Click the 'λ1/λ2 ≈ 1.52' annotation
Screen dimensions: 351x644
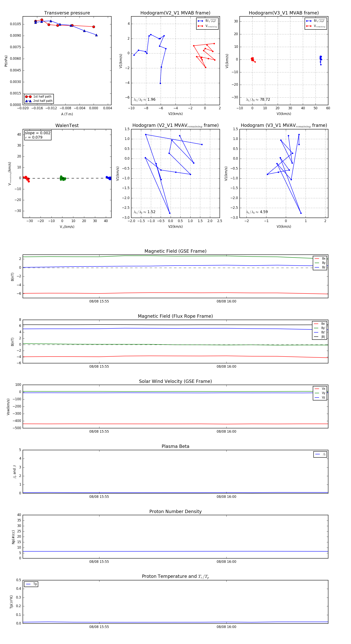coord(144,212)
